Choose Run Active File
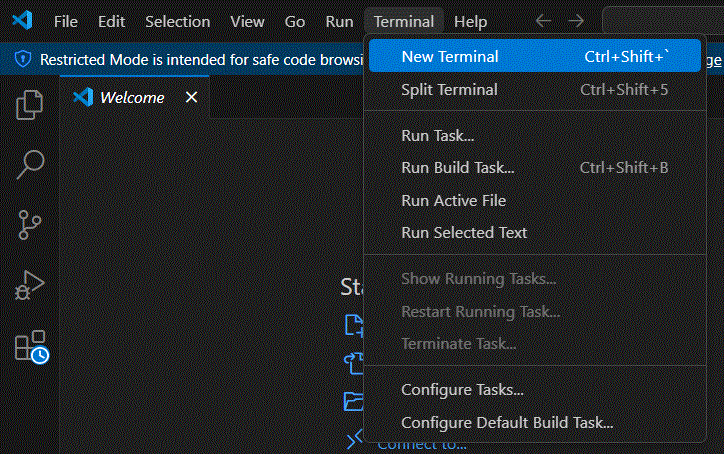The image size is (724, 454). point(453,200)
